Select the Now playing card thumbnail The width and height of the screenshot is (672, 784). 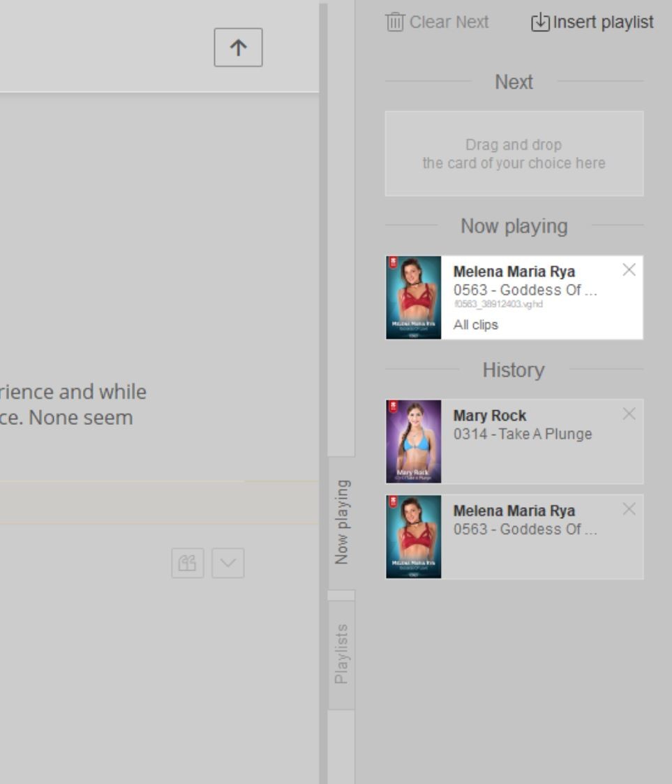(x=414, y=298)
